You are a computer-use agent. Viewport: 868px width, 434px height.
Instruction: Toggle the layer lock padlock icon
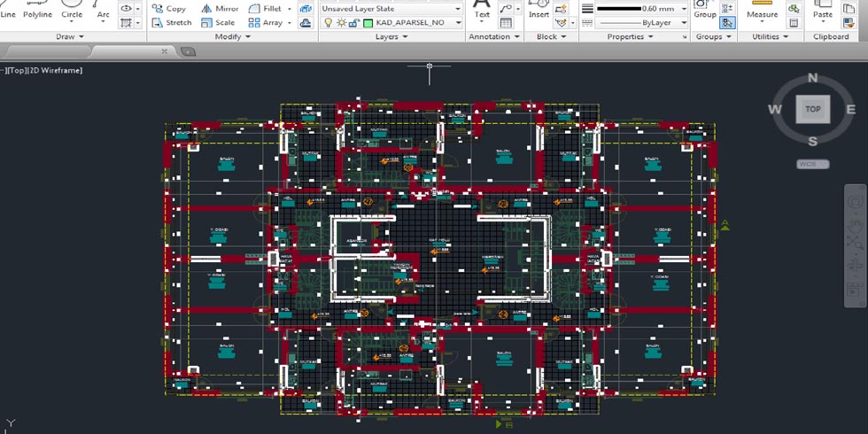click(x=354, y=22)
